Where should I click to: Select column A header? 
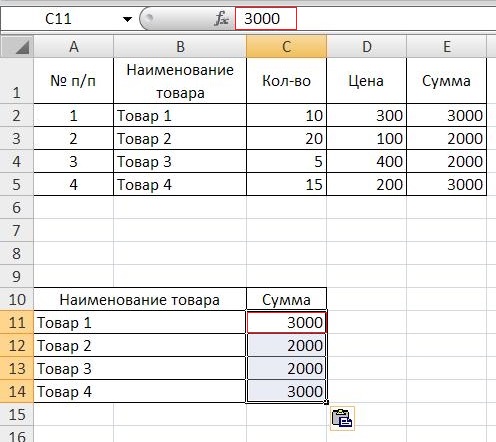[x=74, y=47]
